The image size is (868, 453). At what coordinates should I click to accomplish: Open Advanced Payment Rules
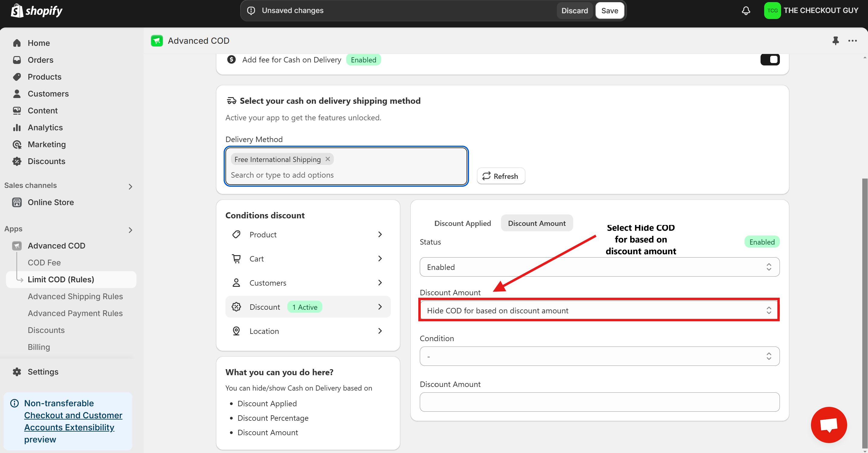click(75, 313)
